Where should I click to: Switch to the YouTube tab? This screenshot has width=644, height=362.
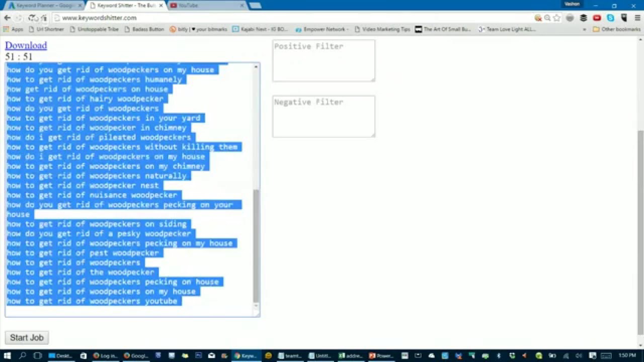206,6
